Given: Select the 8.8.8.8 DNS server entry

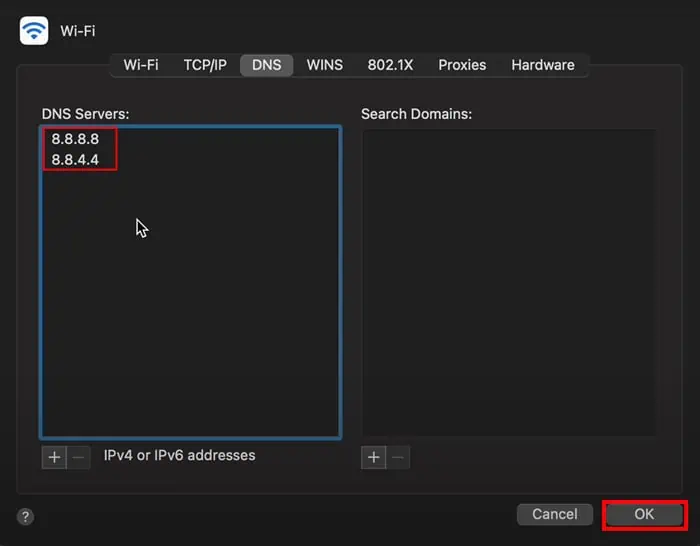Looking at the screenshot, I should (x=76, y=139).
